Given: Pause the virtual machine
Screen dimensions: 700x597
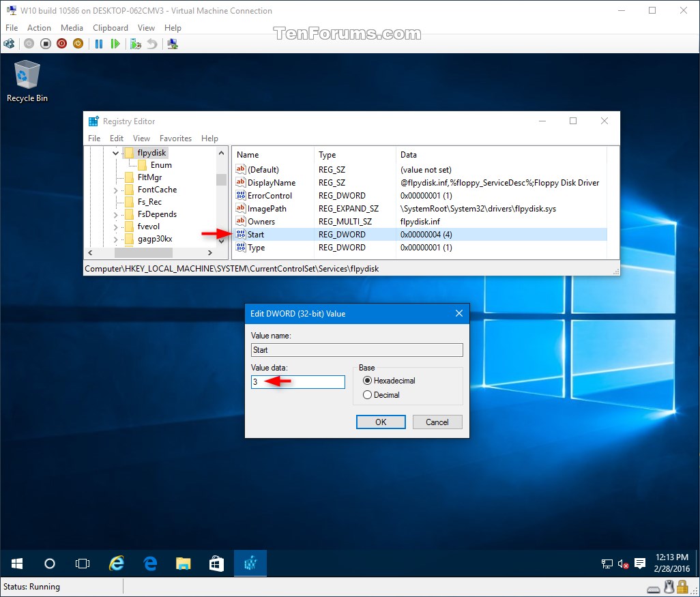Looking at the screenshot, I should click(98, 43).
